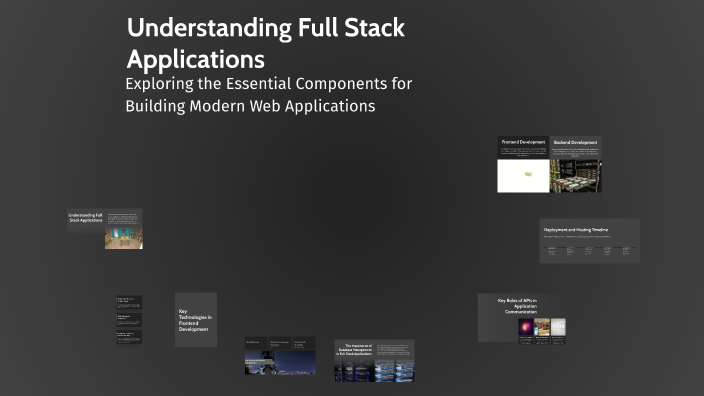This screenshot has width=704, height=396.
Task: Open the night city skyline slide
Action: (x=280, y=355)
